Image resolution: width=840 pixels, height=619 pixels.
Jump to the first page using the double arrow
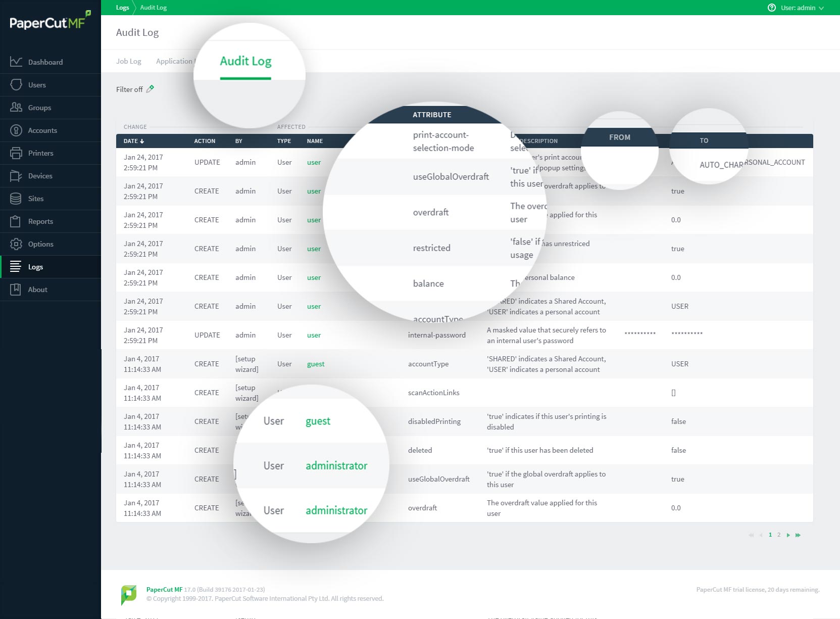tap(751, 535)
